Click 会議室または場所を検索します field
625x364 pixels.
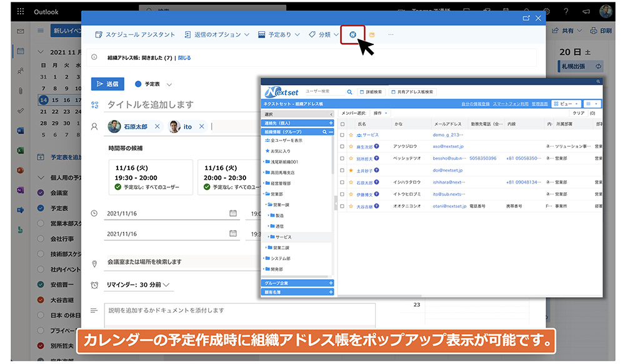(x=182, y=262)
